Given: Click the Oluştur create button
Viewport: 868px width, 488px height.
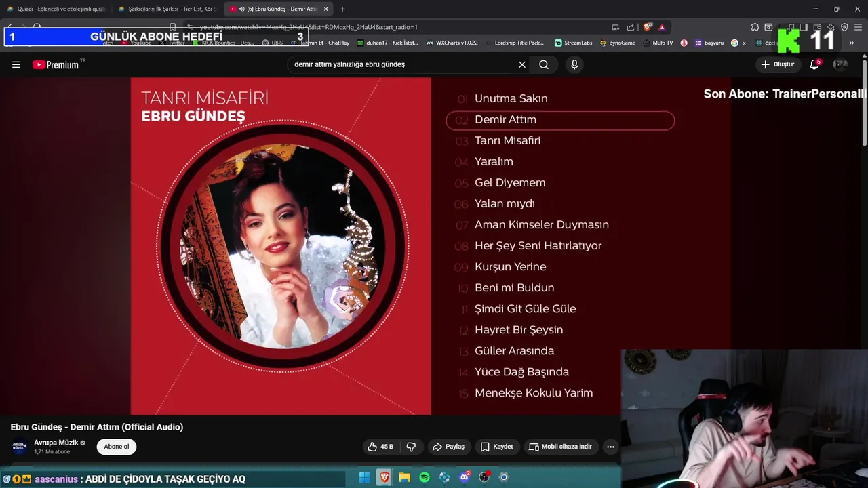Looking at the screenshot, I should pos(778,64).
